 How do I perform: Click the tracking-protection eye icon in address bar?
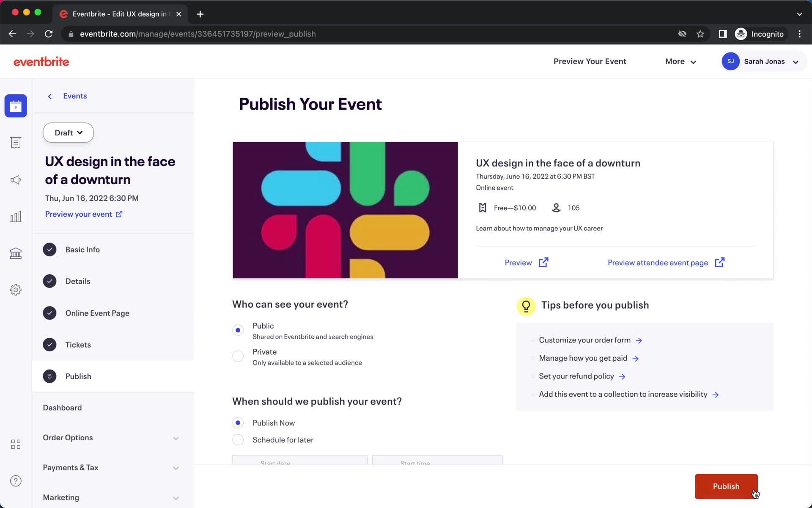[x=682, y=34]
